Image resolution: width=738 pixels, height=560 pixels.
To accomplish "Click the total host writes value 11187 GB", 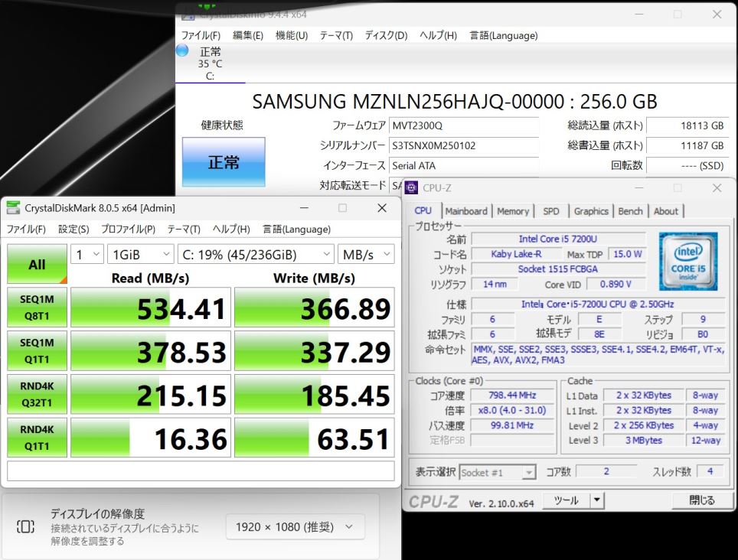I will coord(687,146).
